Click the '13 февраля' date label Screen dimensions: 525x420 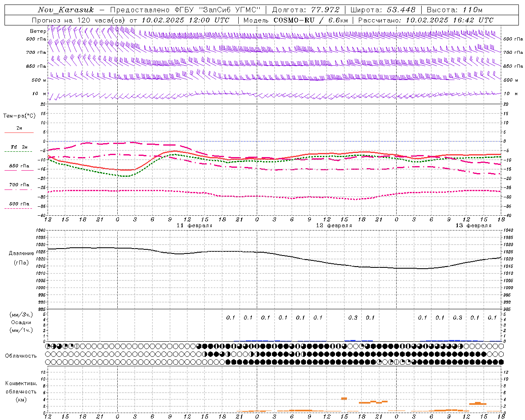473,226
